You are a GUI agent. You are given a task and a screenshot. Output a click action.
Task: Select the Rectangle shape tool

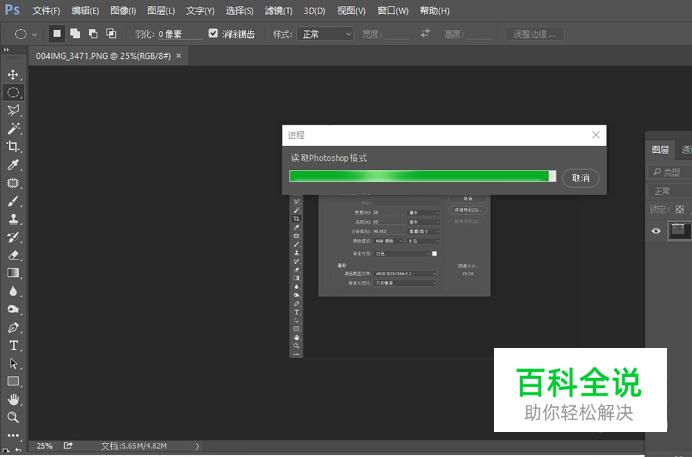[13, 382]
